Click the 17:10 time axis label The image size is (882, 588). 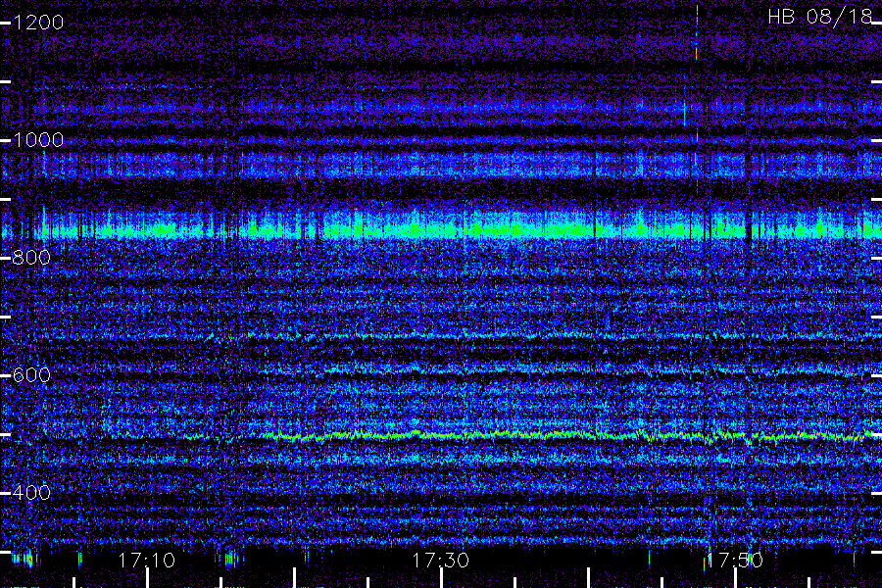(x=147, y=561)
